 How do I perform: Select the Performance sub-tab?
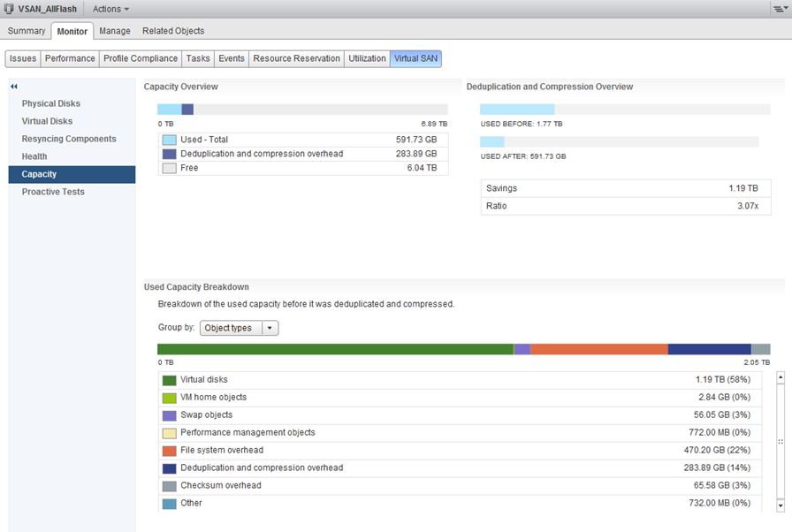point(70,58)
